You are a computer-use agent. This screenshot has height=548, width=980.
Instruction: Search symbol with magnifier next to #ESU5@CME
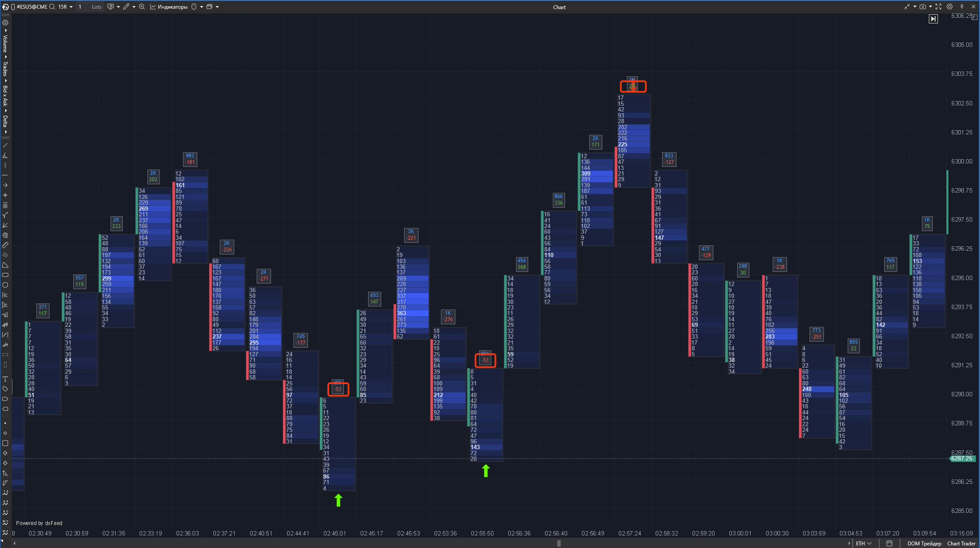point(52,7)
